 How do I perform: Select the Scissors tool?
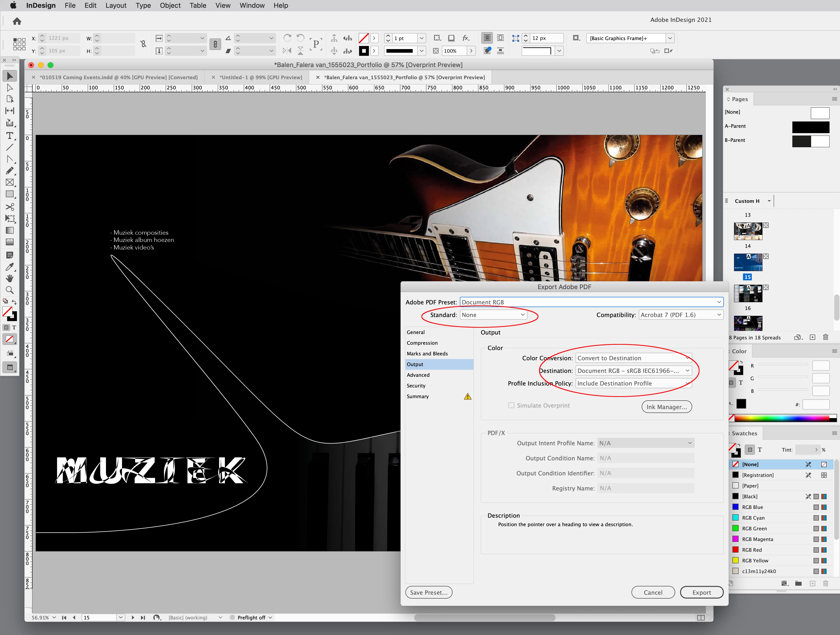10,207
